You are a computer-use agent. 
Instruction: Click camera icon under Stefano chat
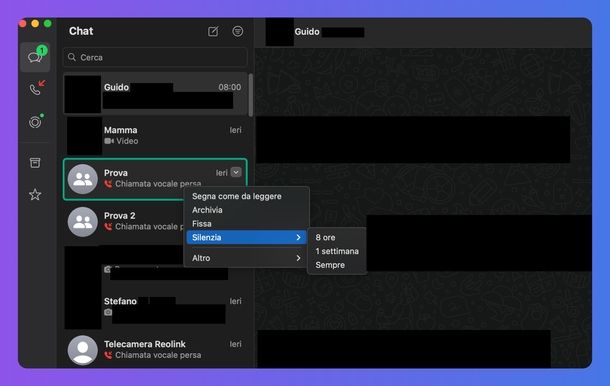(108, 312)
